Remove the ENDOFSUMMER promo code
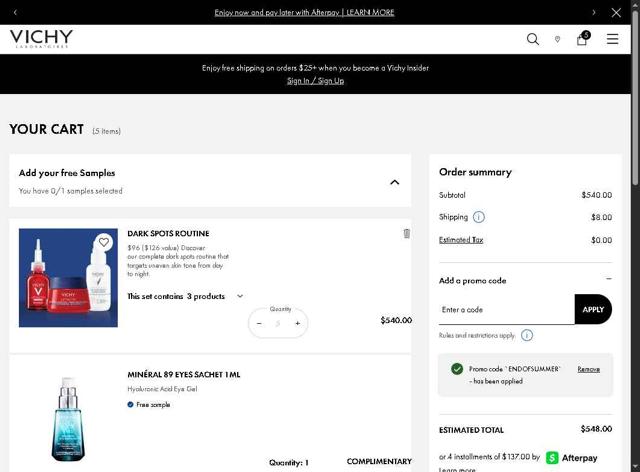Image resolution: width=640 pixels, height=472 pixels. [589, 369]
